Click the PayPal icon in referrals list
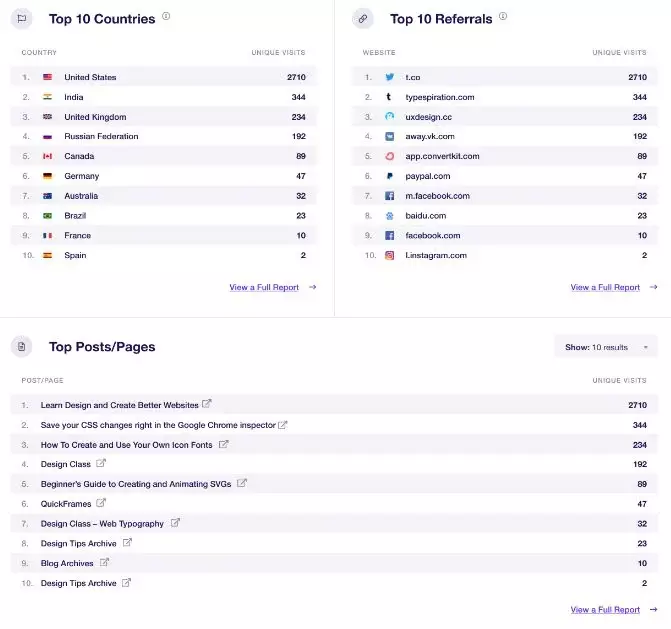671x629 pixels. 389,176
